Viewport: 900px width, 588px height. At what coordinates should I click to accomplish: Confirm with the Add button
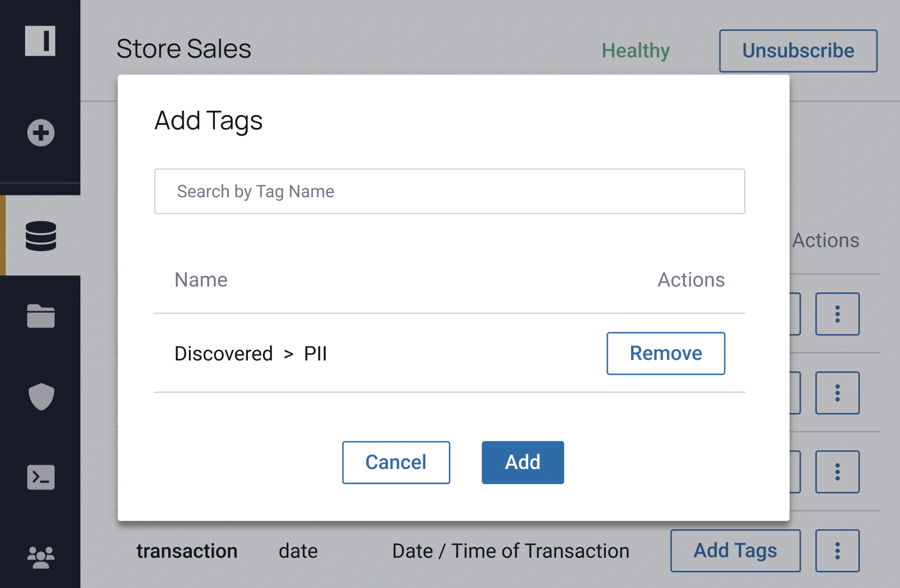(523, 462)
